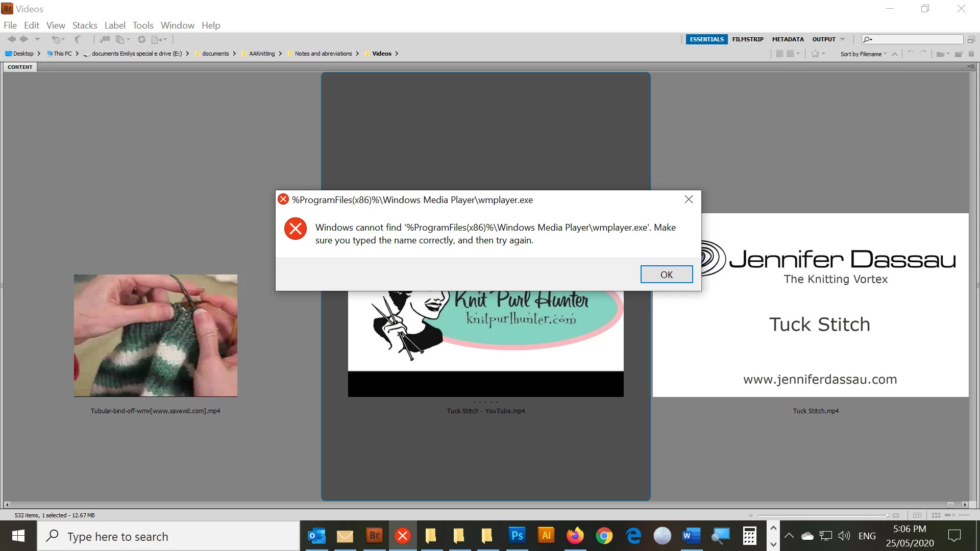Screen dimensions: 980x551
Task: Click the thumbnail size slider handle
Action: pyautogui.click(x=888, y=515)
